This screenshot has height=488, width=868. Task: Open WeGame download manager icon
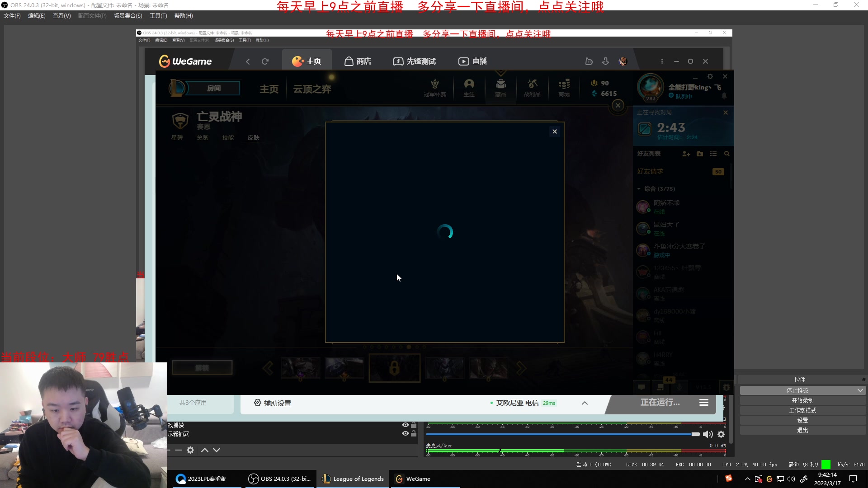(606, 61)
